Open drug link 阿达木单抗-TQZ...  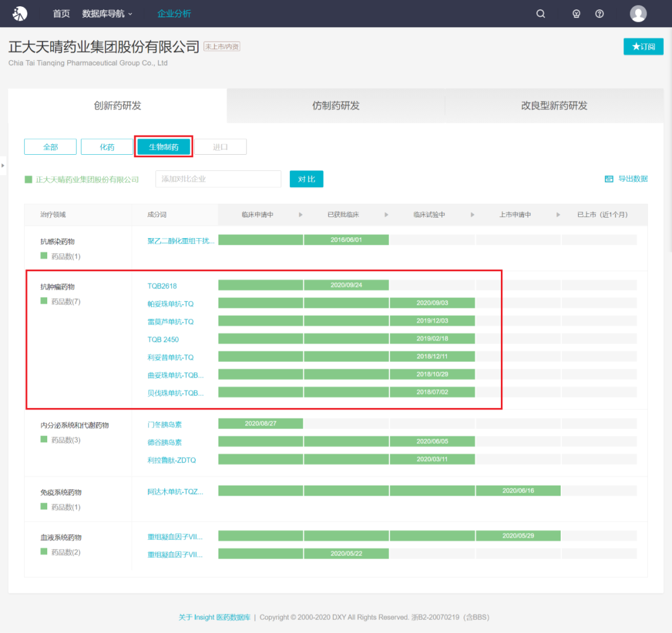pyautogui.click(x=175, y=492)
